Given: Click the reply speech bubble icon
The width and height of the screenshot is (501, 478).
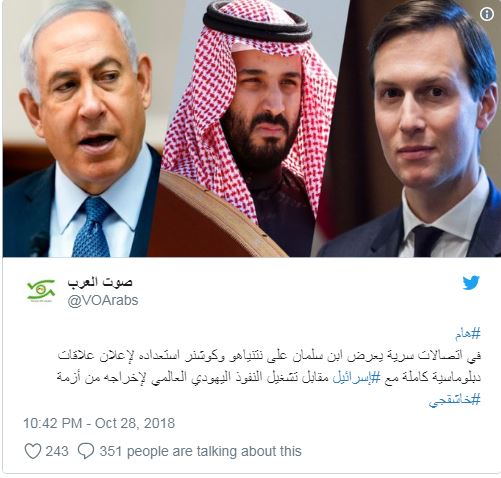Looking at the screenshot, I should 86,451.
